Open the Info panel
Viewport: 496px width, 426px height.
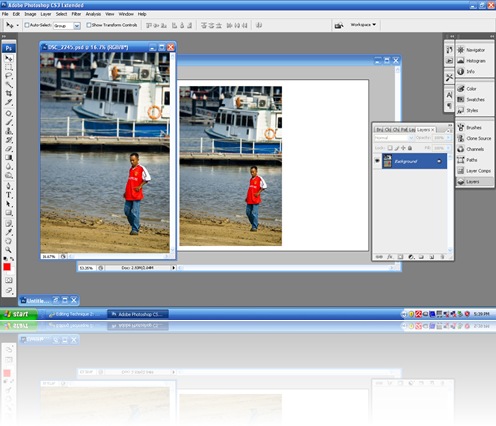[475, 71]
